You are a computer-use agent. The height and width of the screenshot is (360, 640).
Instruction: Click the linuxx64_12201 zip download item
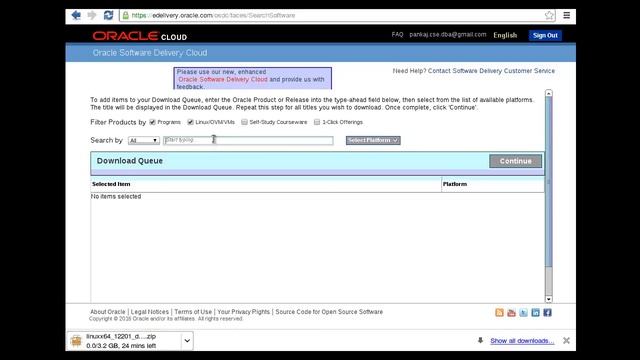click(129, 341)
